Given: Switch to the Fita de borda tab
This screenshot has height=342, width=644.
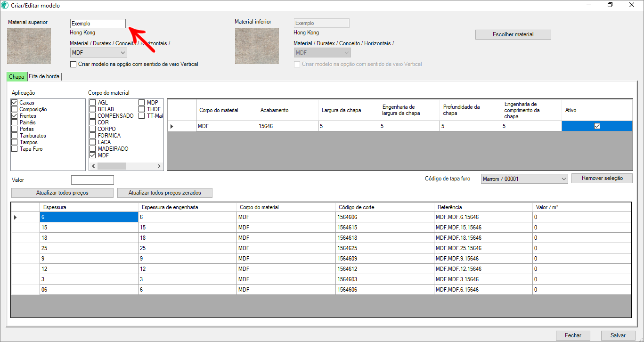Looking at the screenshot, I should tap(44, 76).
